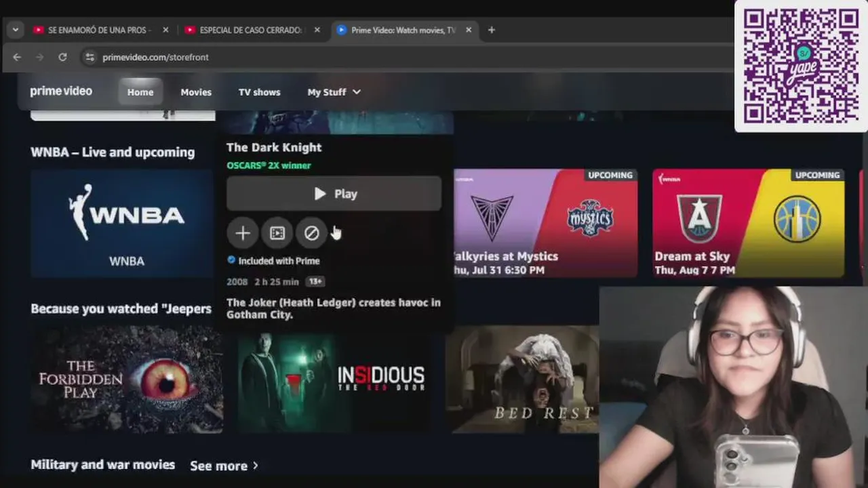This screenshot has width=868, height=488.
Task: Open The Forbidden Play thumbnail
Action: 127,379
